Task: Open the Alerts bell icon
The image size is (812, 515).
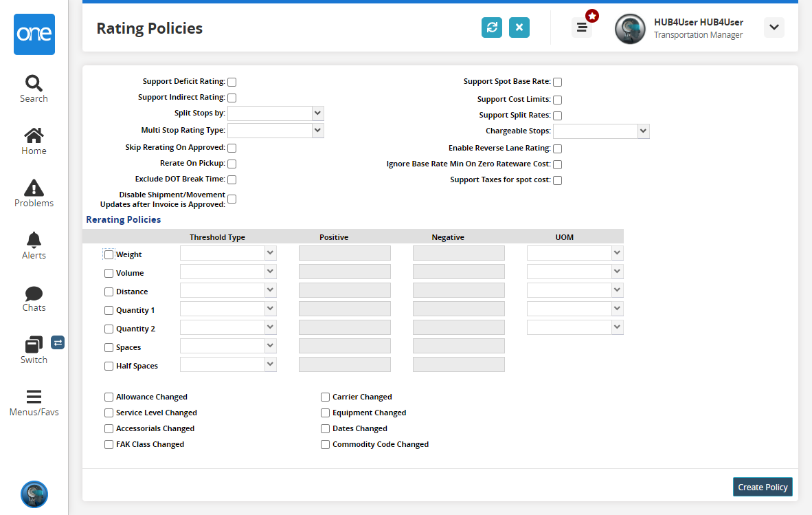Action: 34,240
